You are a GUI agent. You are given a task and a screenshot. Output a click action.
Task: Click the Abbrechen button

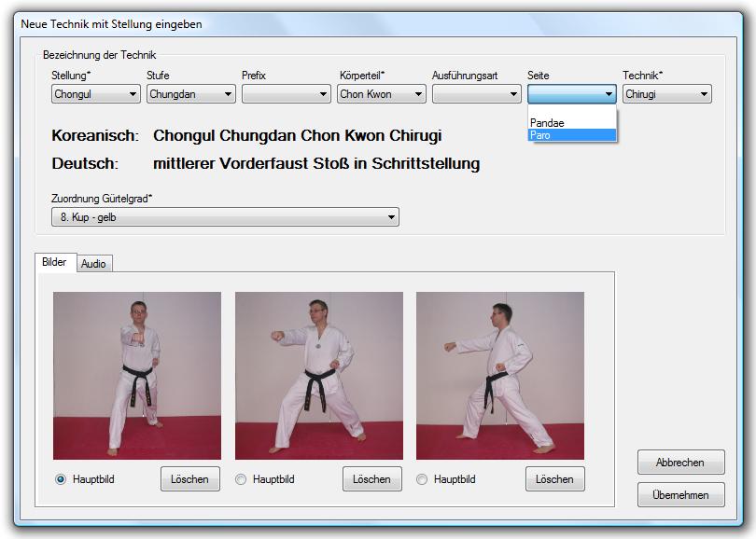click(680, 463)
